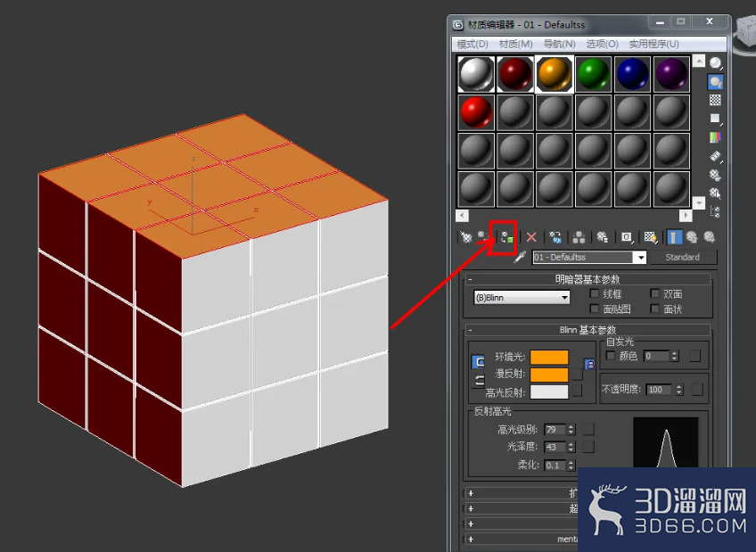This screenshot has height=552, width=756.
Task: Toggle the ambient-diffuse color lock button
Action: [x=589, y=364]
